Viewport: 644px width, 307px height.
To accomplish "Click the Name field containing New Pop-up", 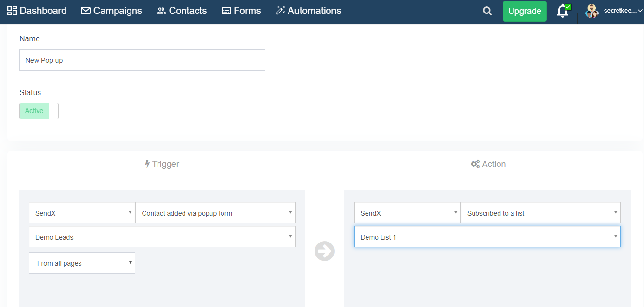I will point(142,60).
